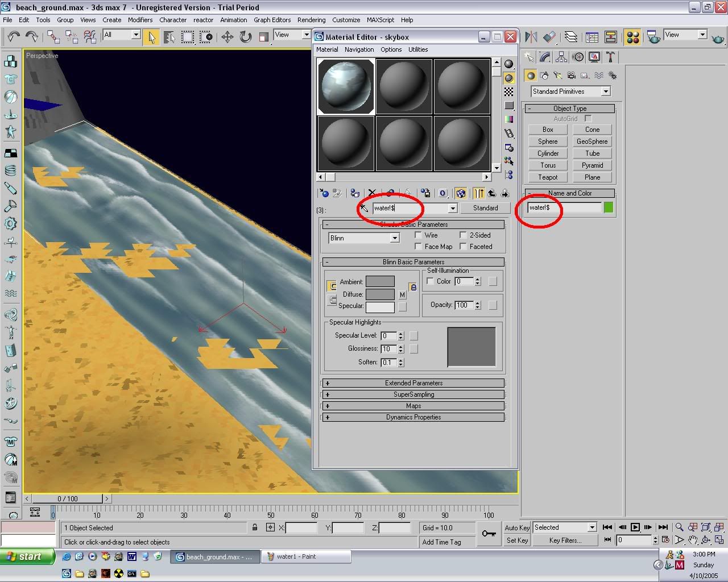
Task: Click the Diffuse color swatch
Action: (380, 294)
